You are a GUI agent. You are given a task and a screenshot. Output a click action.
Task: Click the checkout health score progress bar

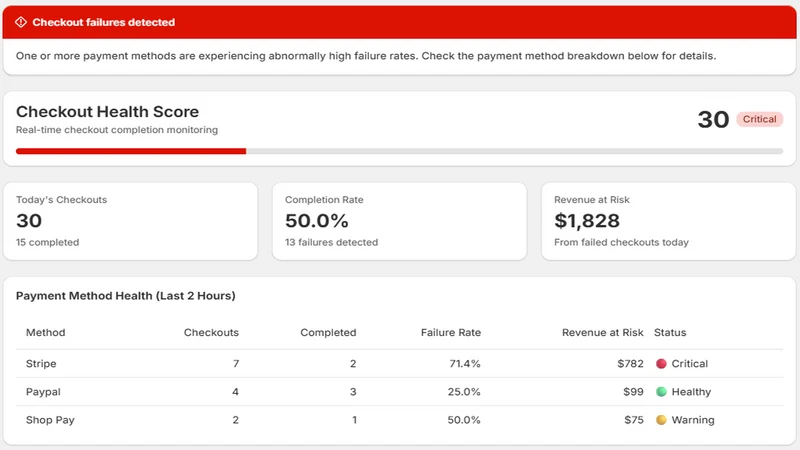pos(399,151)
